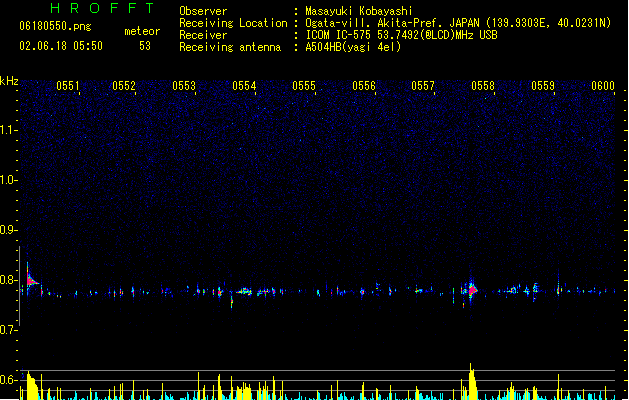629x400 pixels.
Task: Click the 0555 time marker
Action: click(x=304, y=86)
